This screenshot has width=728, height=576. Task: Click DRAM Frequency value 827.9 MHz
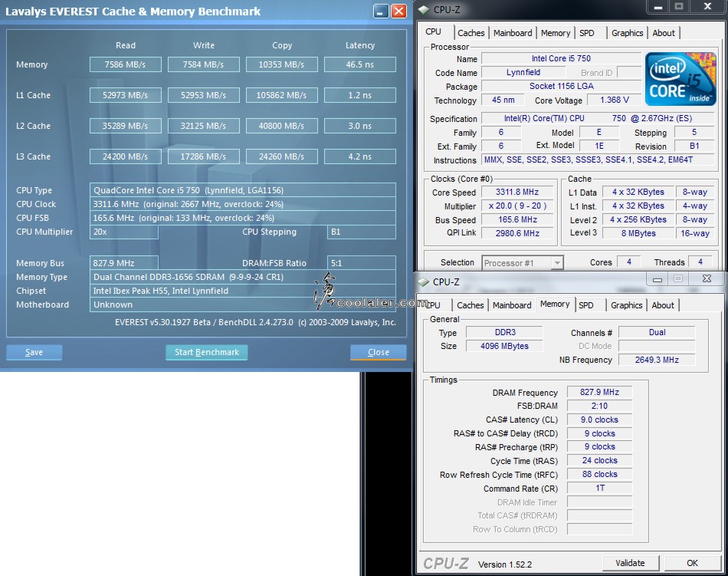pyautogui.click(x=599, y=392)
